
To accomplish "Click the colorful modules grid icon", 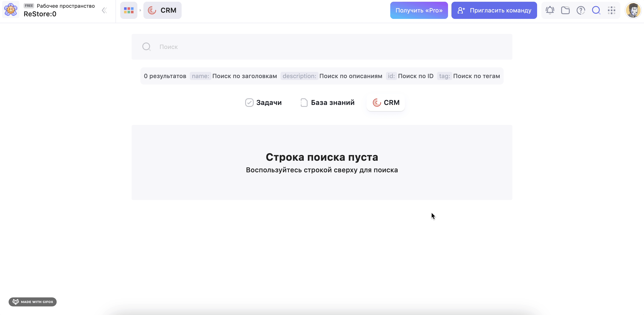I will pyautogui.click(x=129, y=10).
